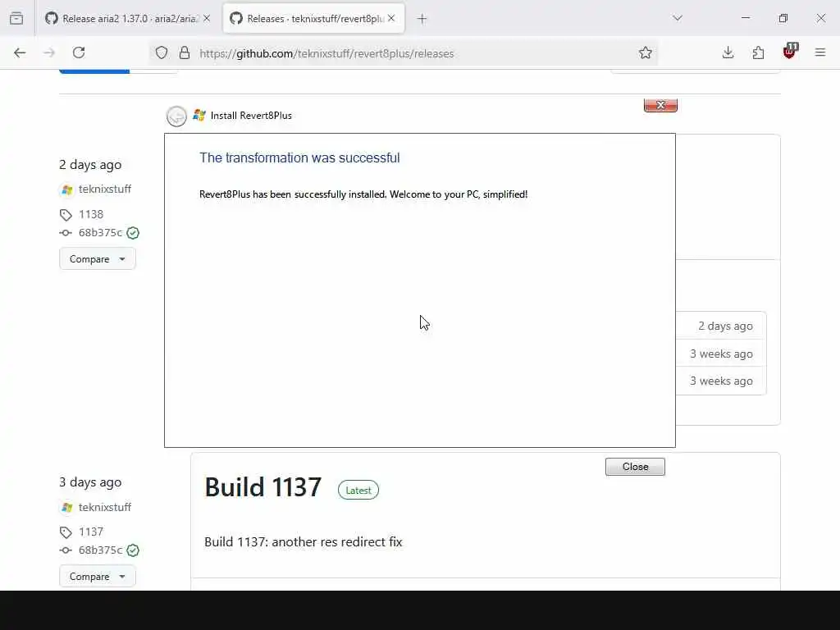Expand Compare dropdown for build 1138
The height and width of the screenshot is (630, 840).
tap(98, 258)
